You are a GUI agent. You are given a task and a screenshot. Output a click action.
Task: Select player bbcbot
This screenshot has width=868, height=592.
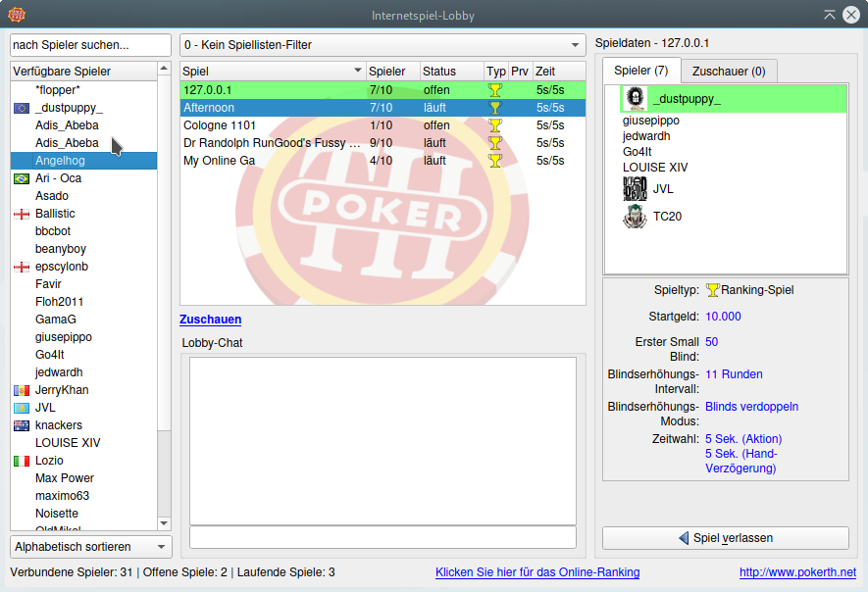tap(83, 231)
